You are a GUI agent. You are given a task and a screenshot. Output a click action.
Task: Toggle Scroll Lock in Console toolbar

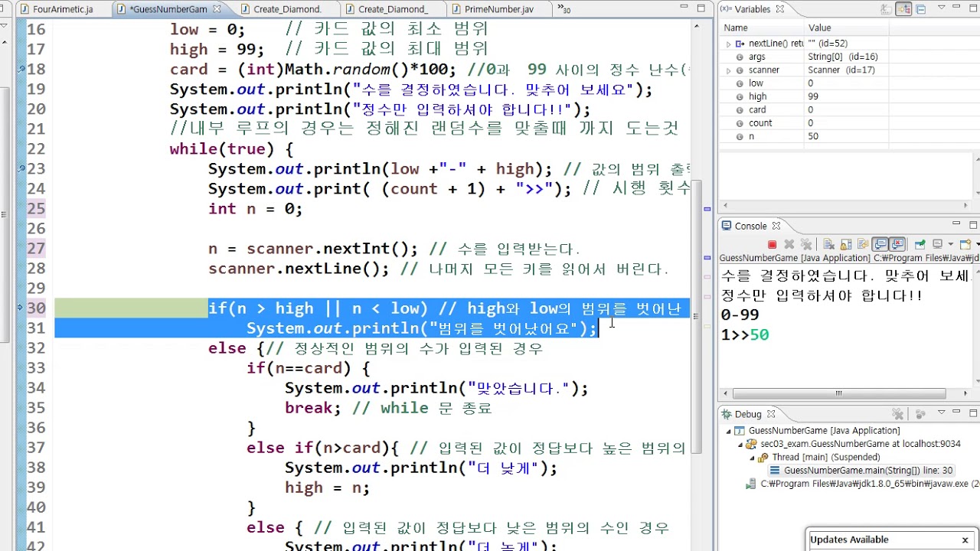tap(846, 245)
